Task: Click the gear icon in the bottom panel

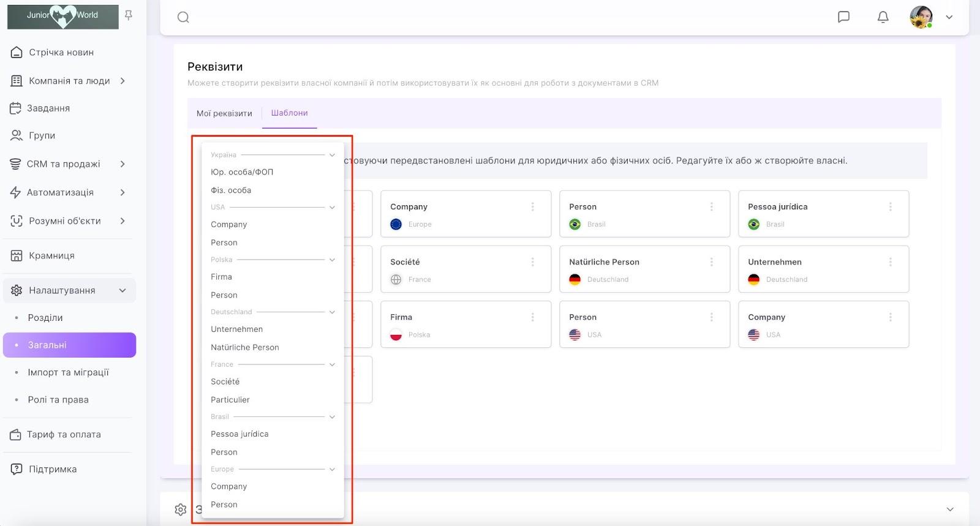Action: tap(180, 509)
